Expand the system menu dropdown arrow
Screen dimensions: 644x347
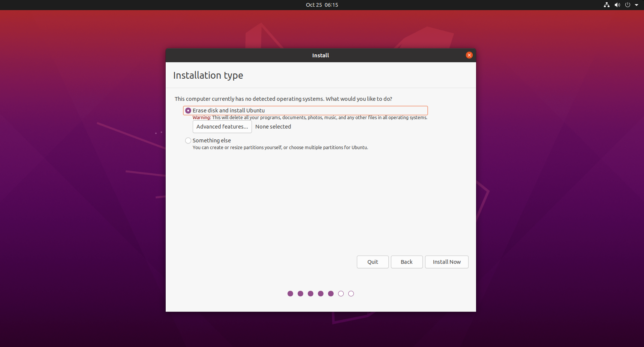pos(637,5)
